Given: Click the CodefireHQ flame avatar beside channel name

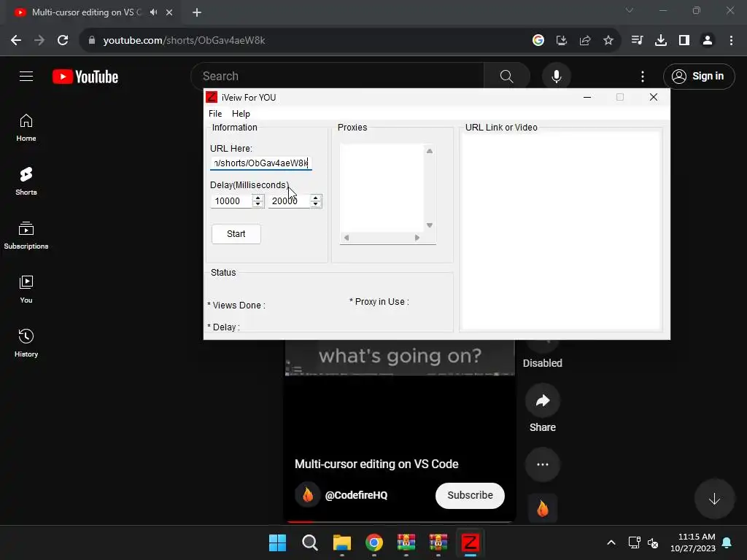Looking at the screenshot, I should [307, 495].
